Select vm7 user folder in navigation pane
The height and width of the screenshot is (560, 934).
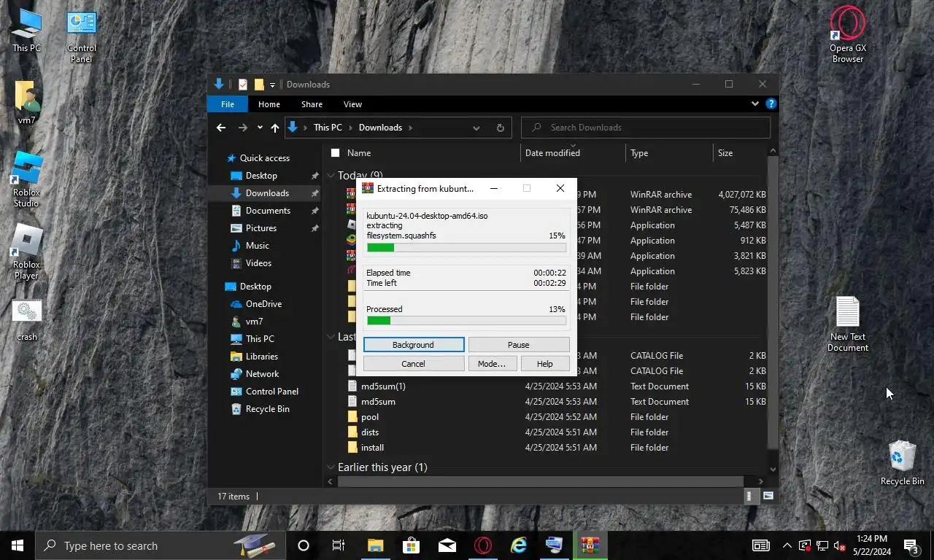click(x=254, y=322)
